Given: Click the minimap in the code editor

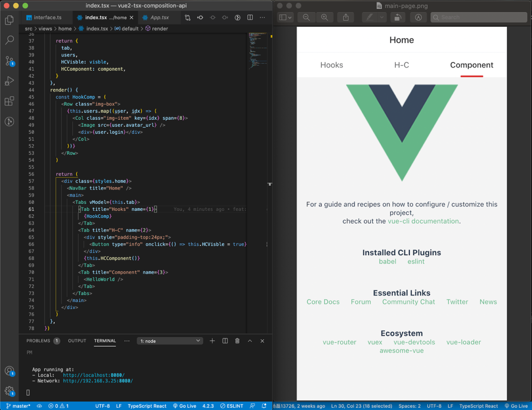Looking at the screenshot, I should pos(258,51).
